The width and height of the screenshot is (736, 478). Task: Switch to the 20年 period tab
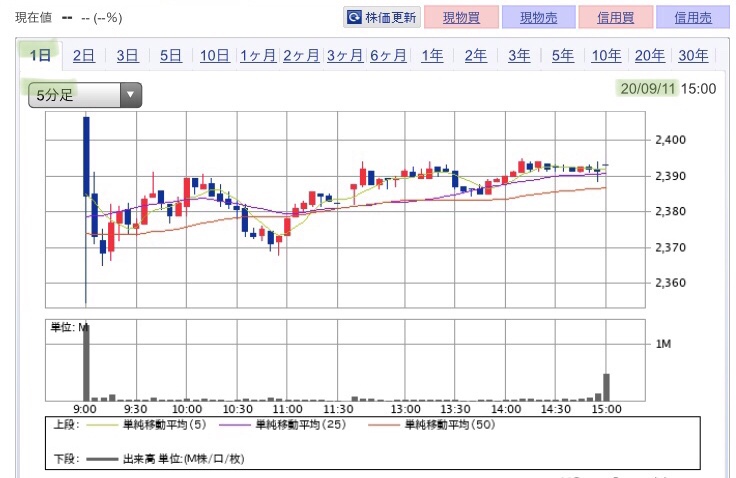point(650,55)
